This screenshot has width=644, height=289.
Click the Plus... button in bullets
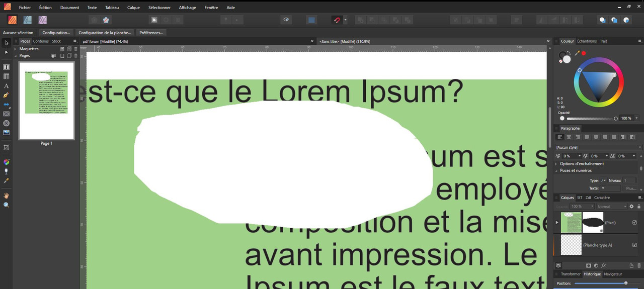[x=631, y=188]
